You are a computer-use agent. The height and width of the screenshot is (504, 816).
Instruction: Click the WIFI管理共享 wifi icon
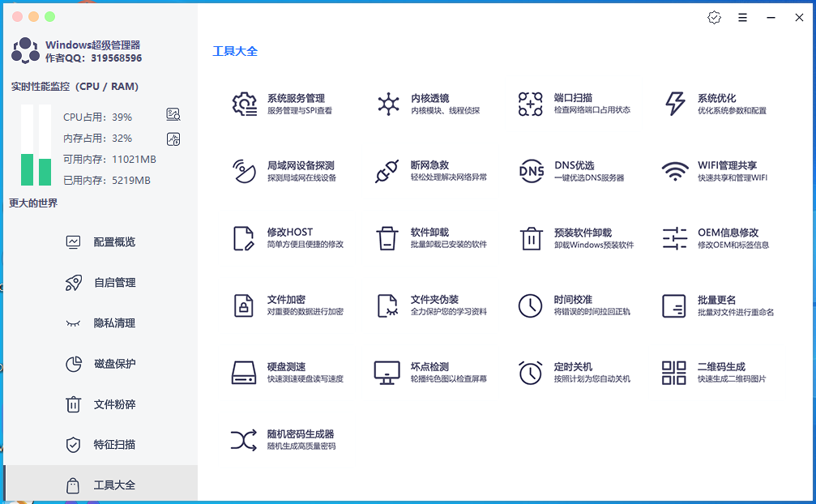click(x=674, y=171)
